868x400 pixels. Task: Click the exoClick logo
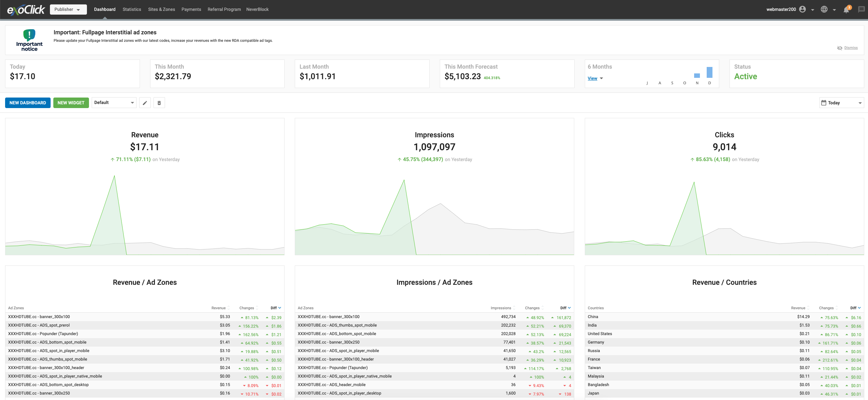(x=26, y=10)
